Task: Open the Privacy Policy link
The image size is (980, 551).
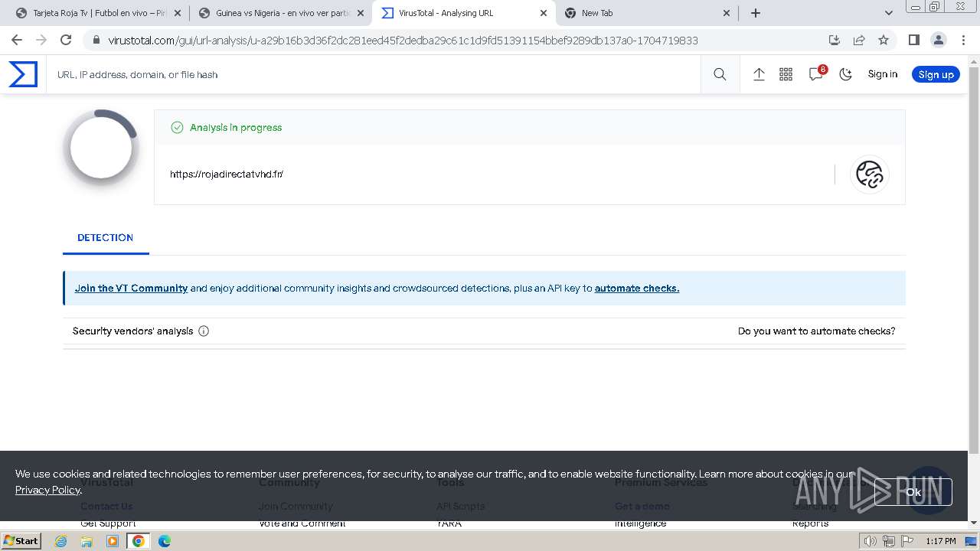Action: 47,490
